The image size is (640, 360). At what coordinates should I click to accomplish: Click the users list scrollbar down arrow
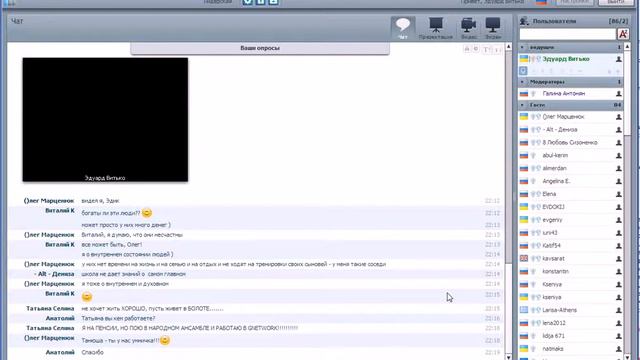[x=628, y=357]
